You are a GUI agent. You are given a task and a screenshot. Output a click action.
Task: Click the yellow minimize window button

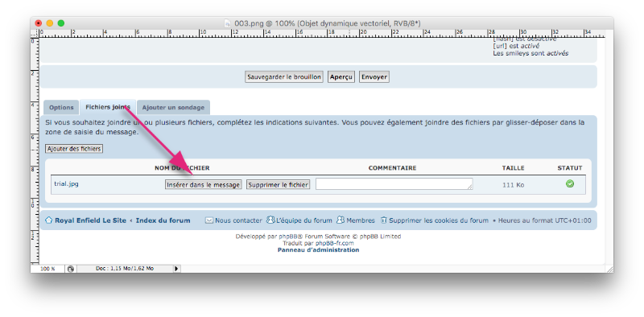[50, 23]
